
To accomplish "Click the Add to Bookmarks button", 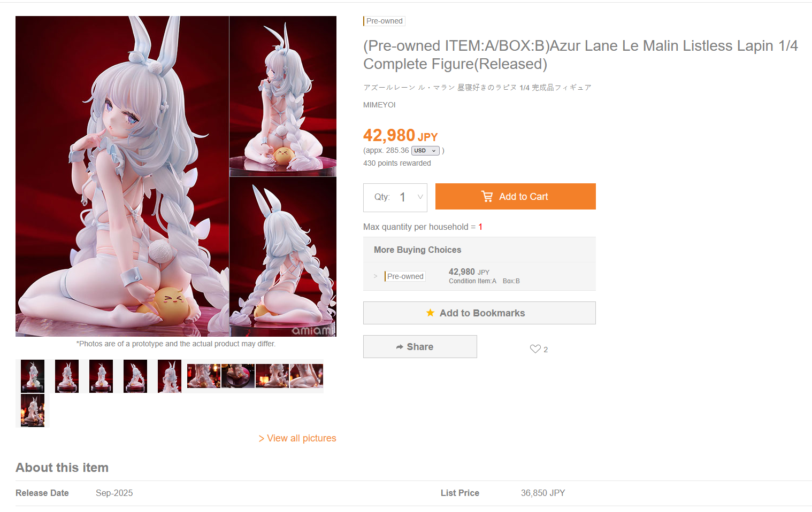I will pyautogui.click(x=479, y=313).
